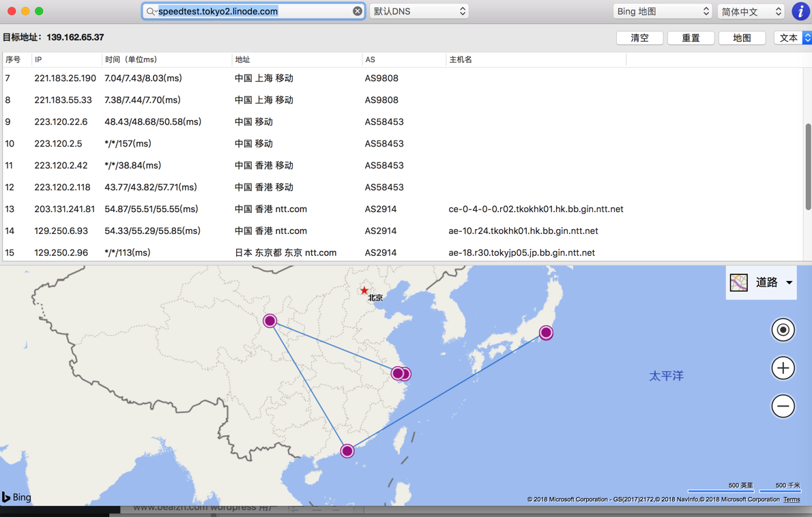Click the central China route marker on map

click(x=270, y=321)
